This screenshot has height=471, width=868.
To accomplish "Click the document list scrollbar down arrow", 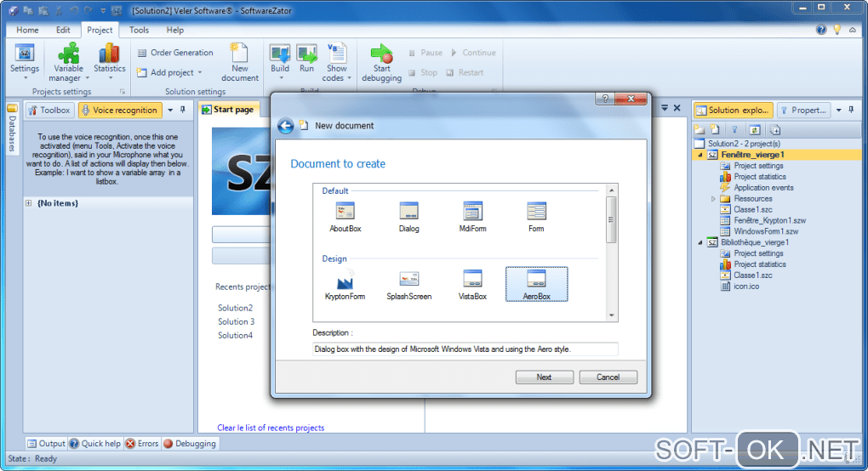I will [x=612, y=315].
